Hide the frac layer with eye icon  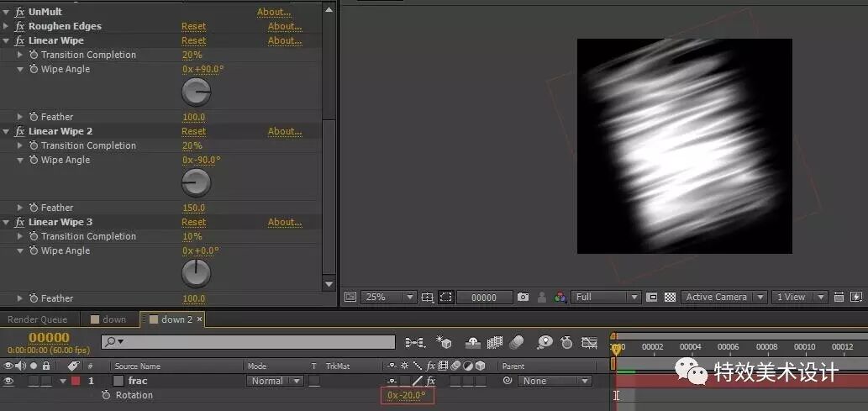tap(8, 381)
